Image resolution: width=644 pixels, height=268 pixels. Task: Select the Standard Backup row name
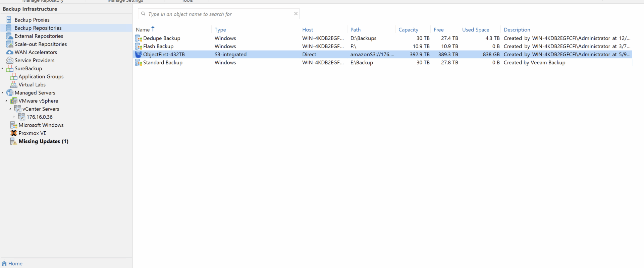coord(163,62)
